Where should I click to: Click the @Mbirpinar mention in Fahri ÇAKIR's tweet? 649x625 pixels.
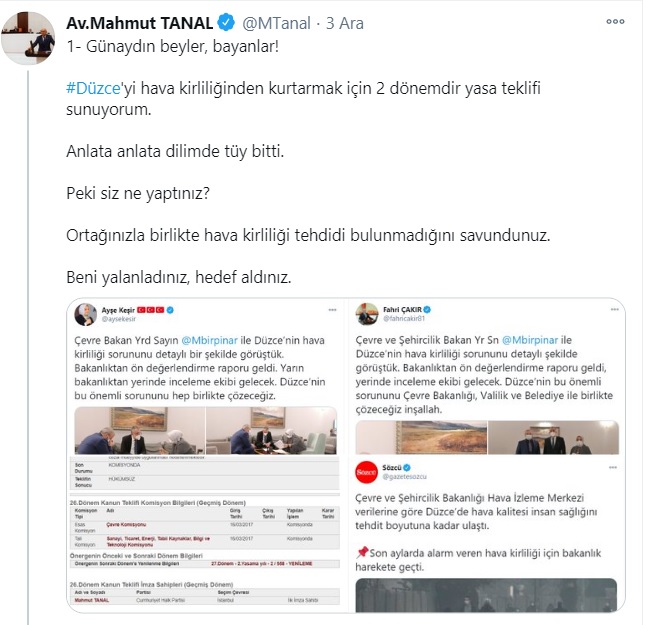tap(530, 340)
